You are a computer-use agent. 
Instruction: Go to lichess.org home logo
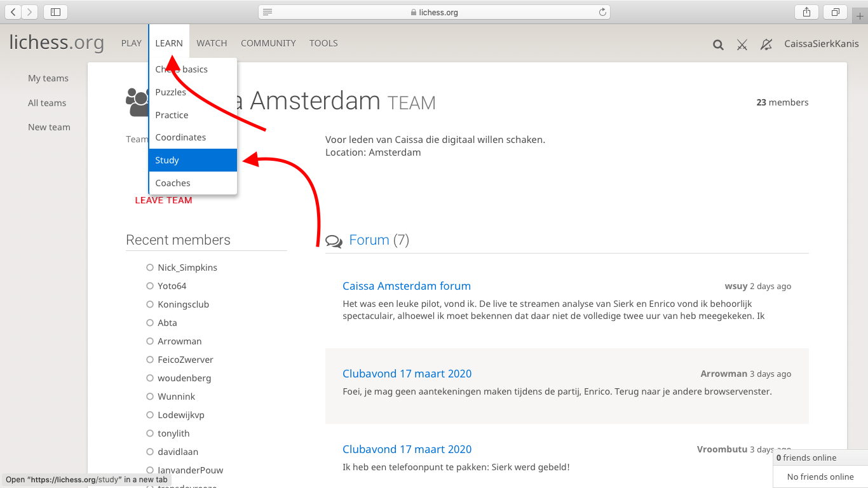coord(57,43)
